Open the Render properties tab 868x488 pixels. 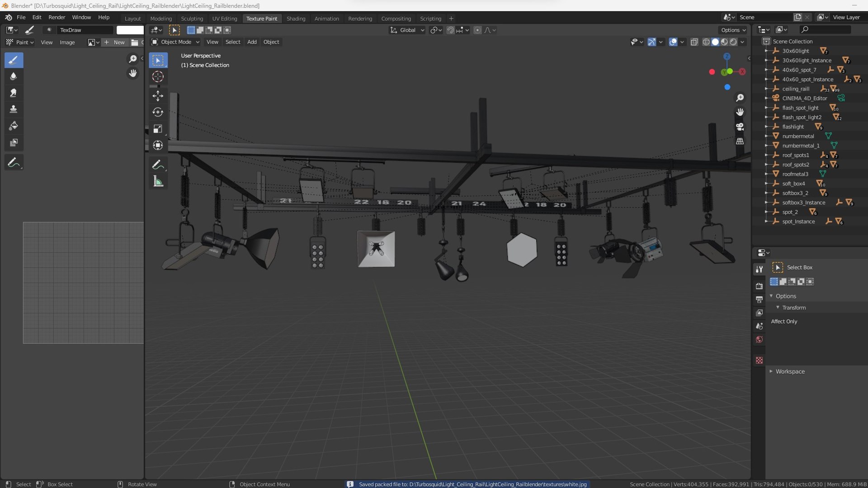click(759, 286)
